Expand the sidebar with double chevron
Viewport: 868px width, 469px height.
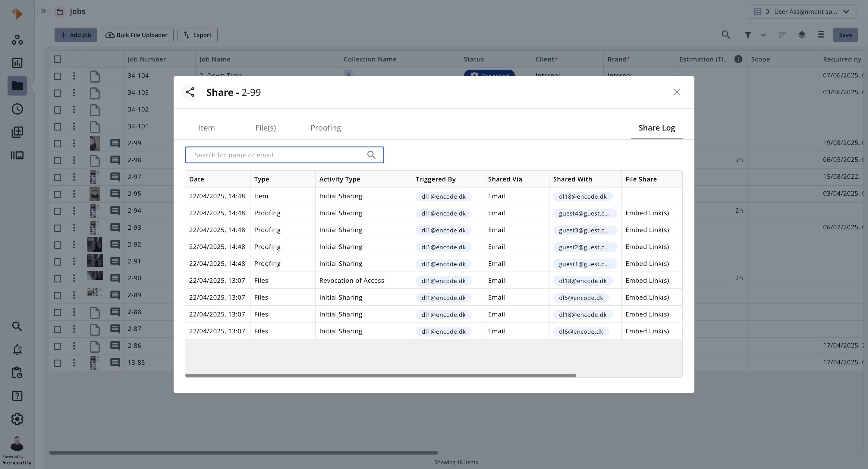[43, 11]
